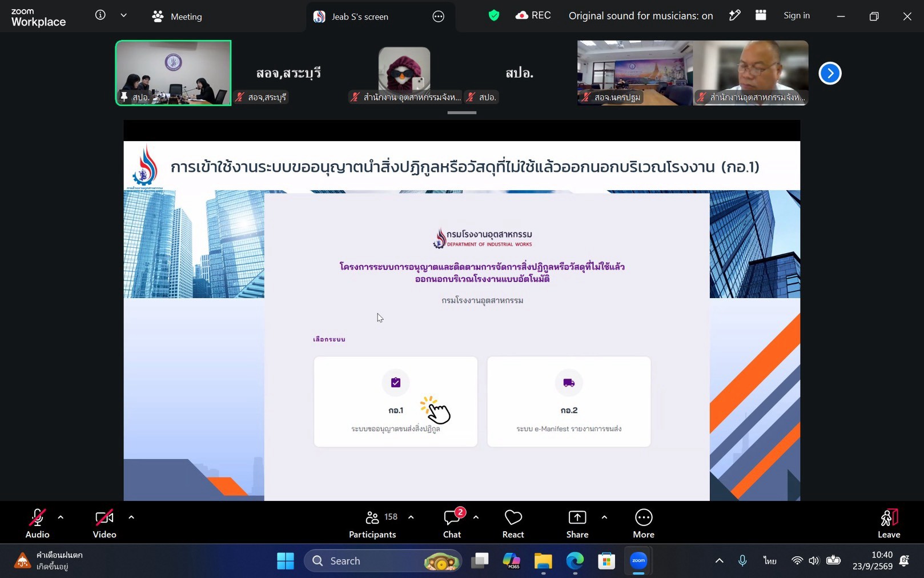Open the Participants list
924x578 pixels.
373,523
